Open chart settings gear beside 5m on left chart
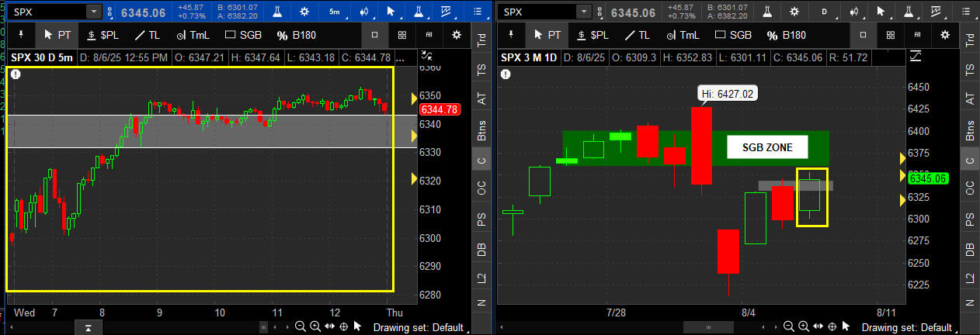This screenshot has height=335, width=980. pos(304,12)
